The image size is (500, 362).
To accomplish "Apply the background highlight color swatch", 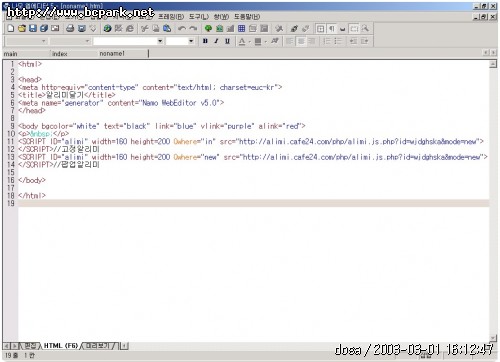I will (x=258, y=41).
